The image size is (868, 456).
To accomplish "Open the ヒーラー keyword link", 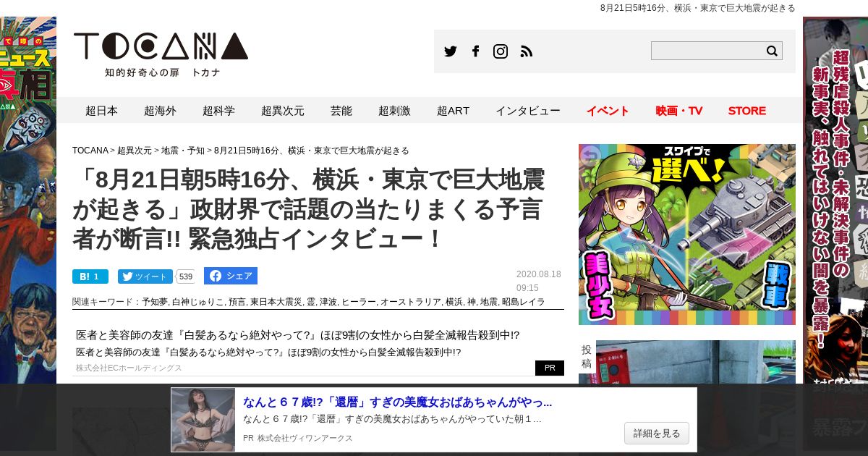I will click(x=358, y=302).
